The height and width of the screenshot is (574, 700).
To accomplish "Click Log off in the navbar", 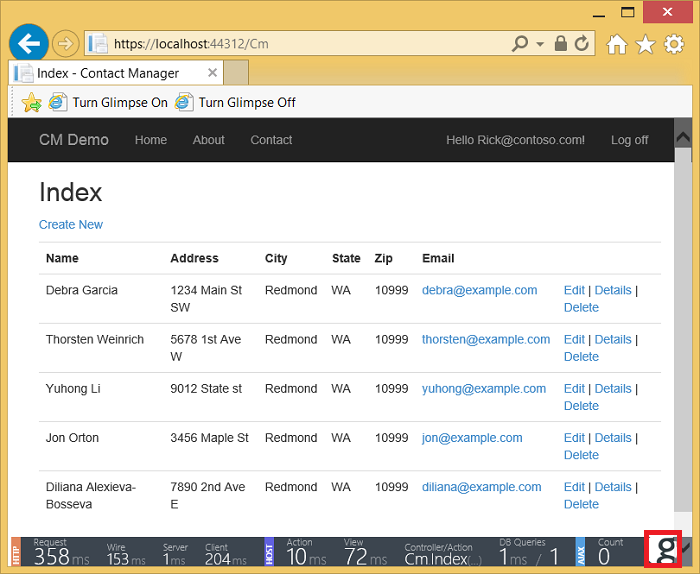I will pyautogui.click(x=629, y=140).
